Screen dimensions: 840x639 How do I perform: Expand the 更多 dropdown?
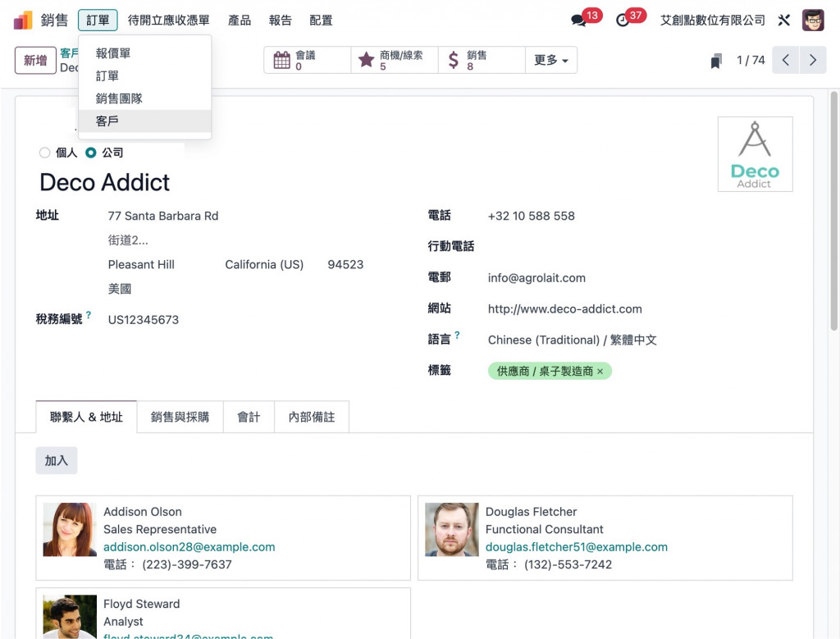pyautogui.click(x=550, y=60)
